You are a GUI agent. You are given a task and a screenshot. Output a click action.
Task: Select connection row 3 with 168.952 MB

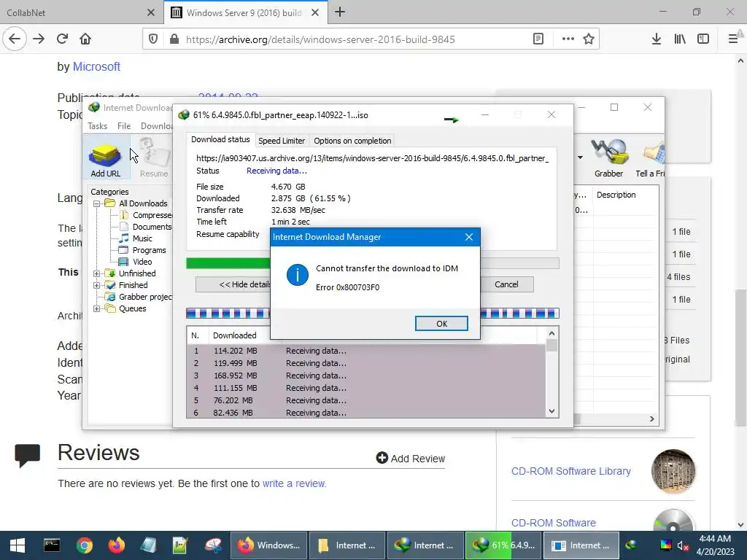365,376
